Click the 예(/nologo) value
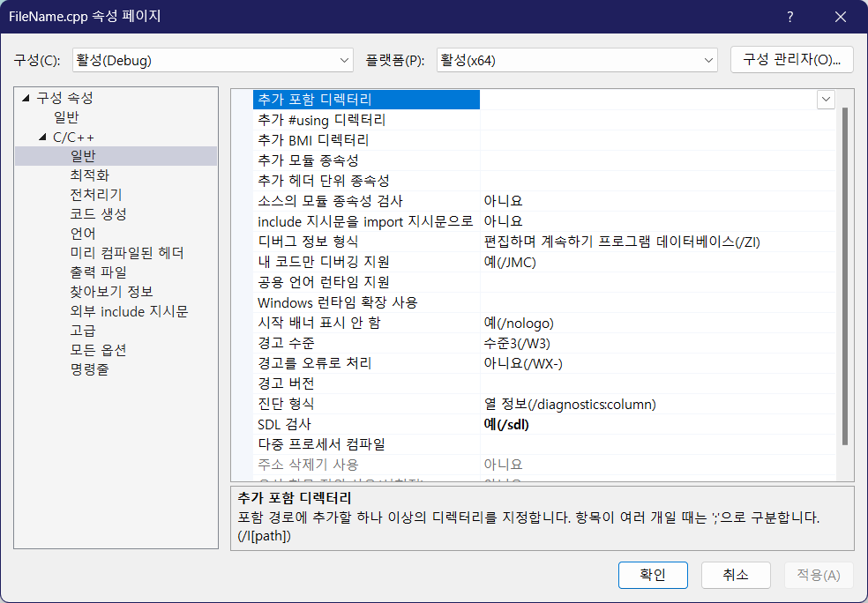The image size is (868, 603). point(519,323)
